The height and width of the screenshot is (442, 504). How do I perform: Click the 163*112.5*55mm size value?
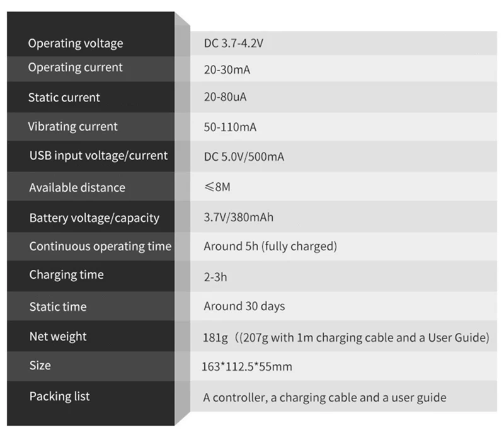point(247,367)
